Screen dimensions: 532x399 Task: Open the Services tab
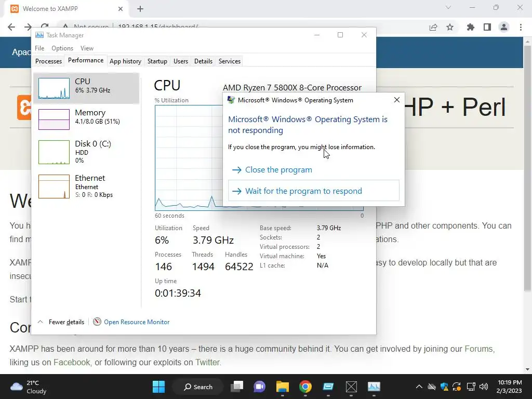click(229, 61)
